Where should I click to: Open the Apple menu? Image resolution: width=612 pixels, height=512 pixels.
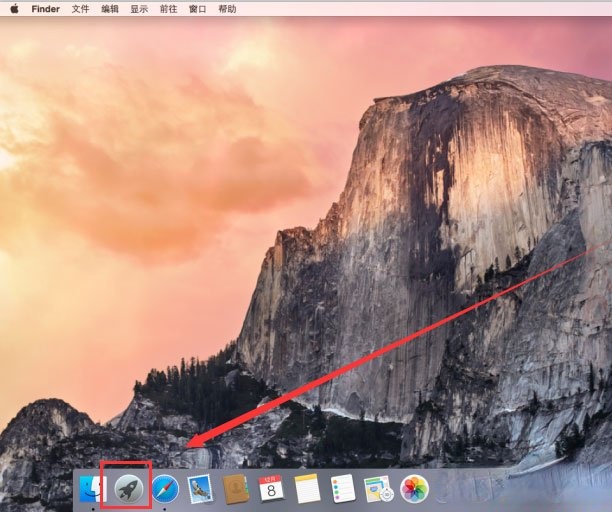tap(14, 8)
